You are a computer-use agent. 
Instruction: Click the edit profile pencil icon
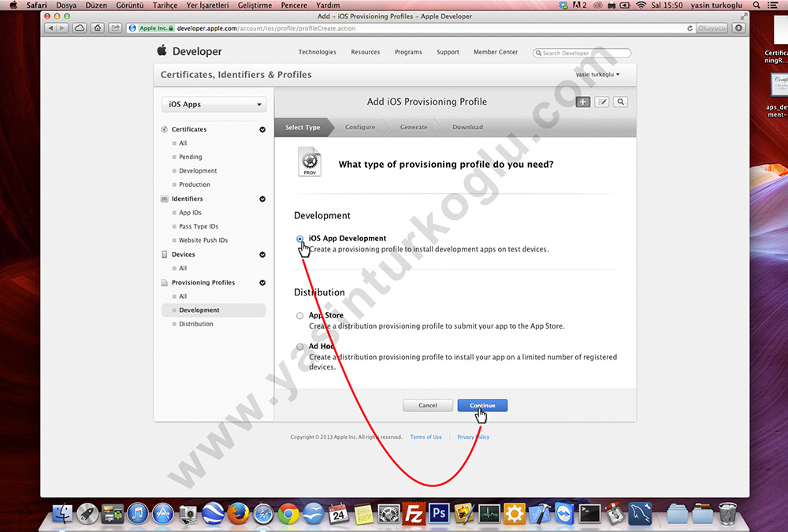pos(601,102)
